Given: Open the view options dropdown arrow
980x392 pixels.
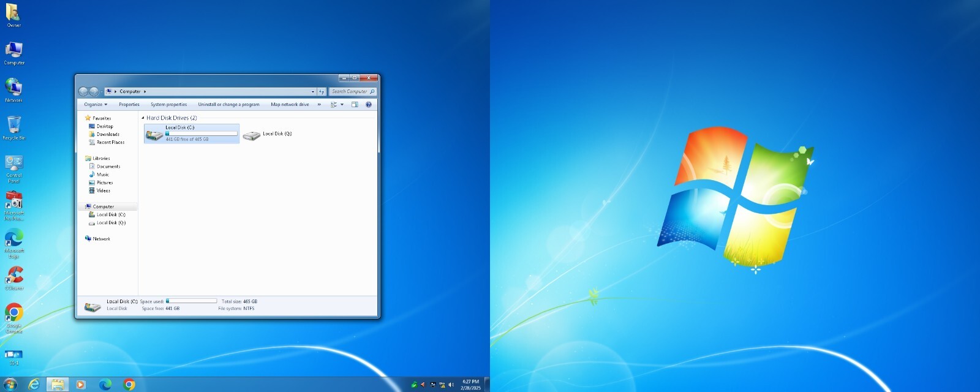Looking at the screenshot, I should tap(342, 105).
